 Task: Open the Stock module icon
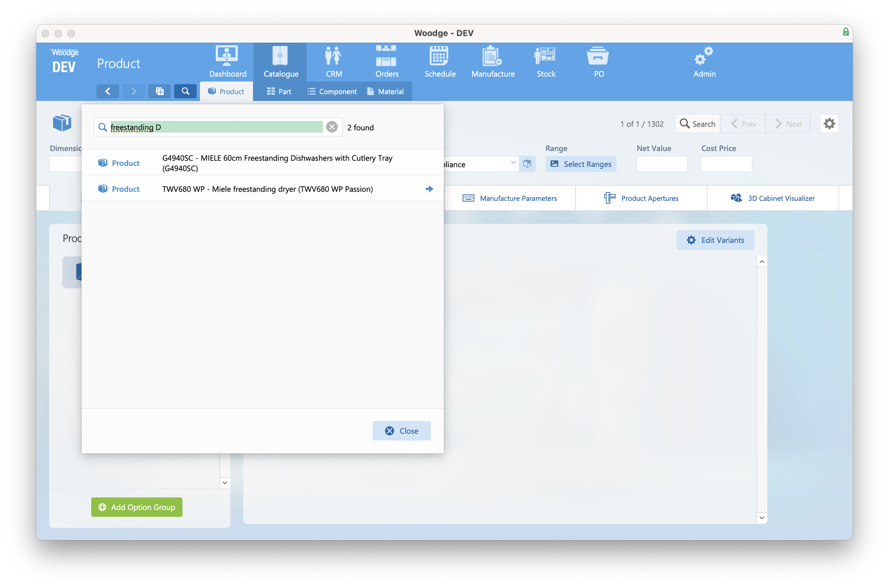[x=545, y=56]
